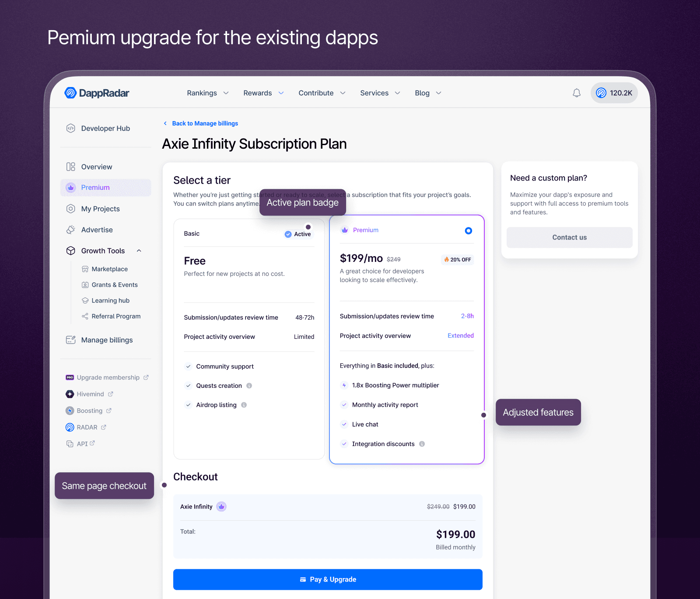Click the Learning hub graduation cap icon
The width and height of the screenshot is (700, 599).
coord(85,300)
